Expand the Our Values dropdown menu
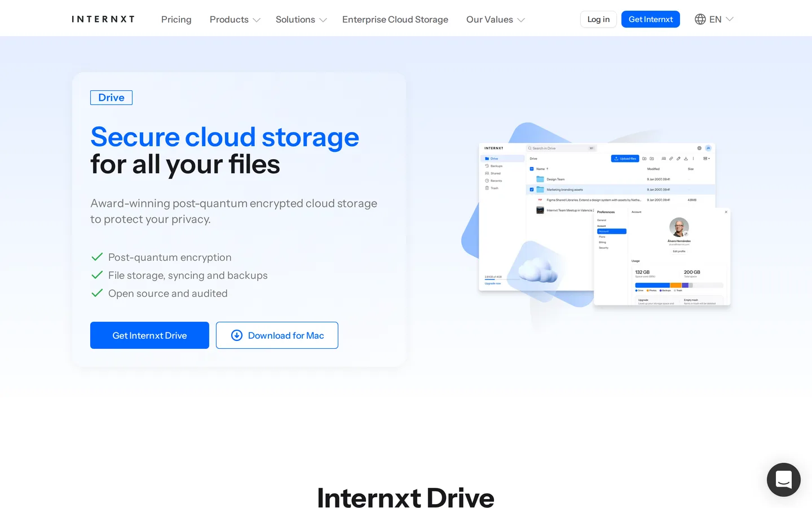Image resolution: width=812 pixels, height=508 pixels. 495,19
